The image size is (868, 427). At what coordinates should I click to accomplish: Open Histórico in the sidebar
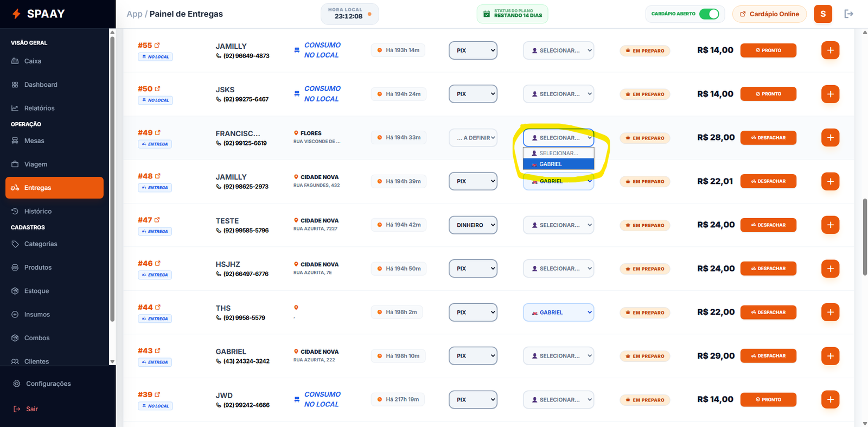click(x=54, y=211)
